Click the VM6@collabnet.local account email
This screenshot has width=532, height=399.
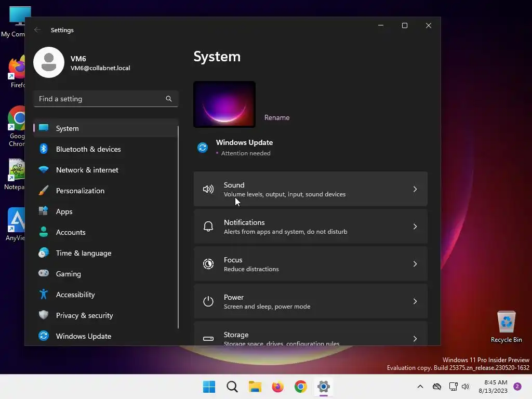100,68
